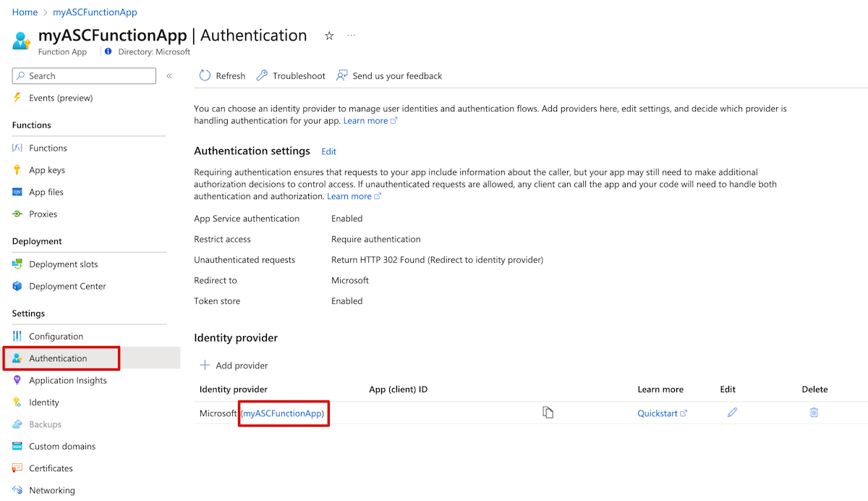This screenshot has width=868, height=501.
Task: Collapse the sidebar with the chevron
Action: [169, 76]
